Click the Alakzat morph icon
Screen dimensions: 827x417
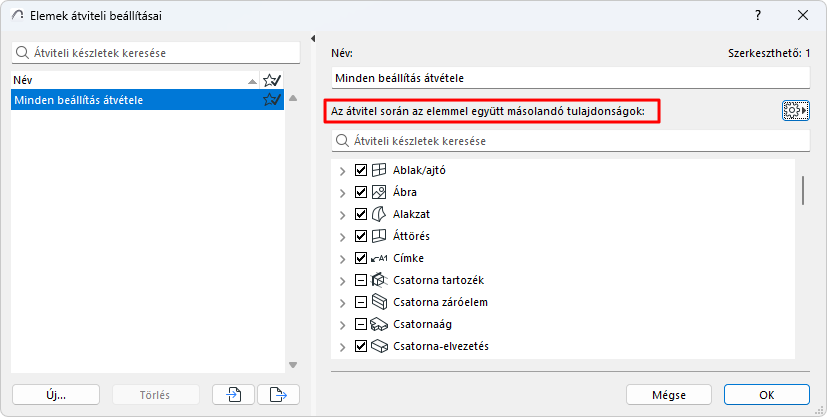(x=379, y=214)
